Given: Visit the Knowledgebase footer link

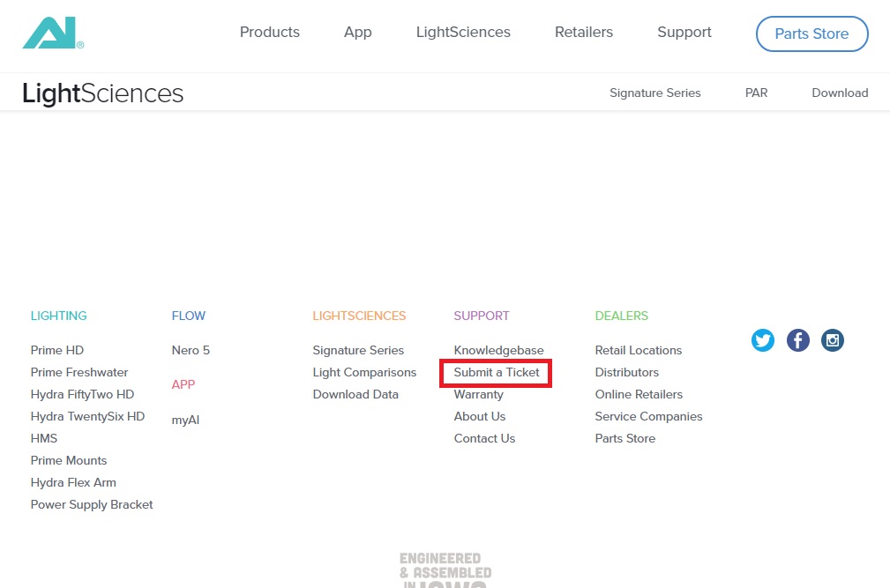Looking at the screenshot, I should tap(498, 351).
